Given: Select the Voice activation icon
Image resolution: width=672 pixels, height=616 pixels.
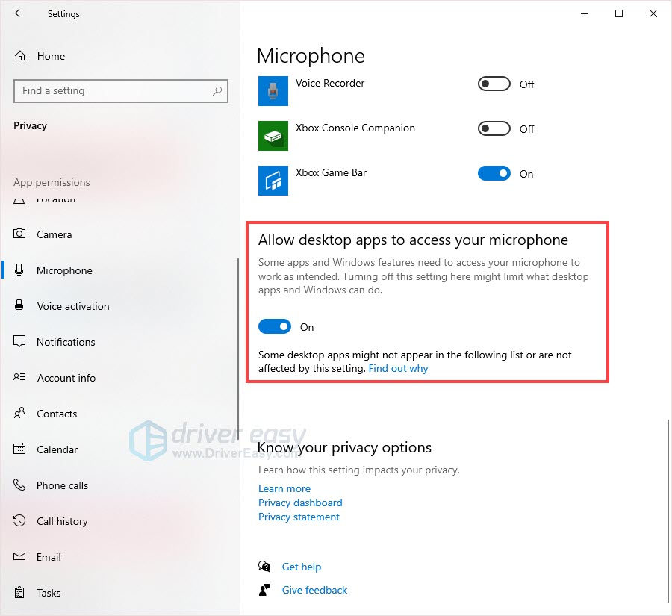Looking at the screenshot, I should [19, 305].
